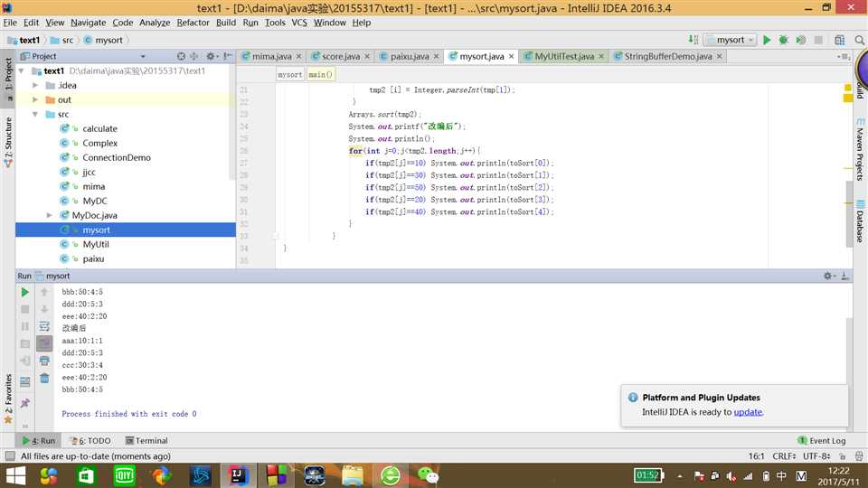Screen dimensions: 868x488
Task: Select Complex class in project tree
Action: (99, 143)
